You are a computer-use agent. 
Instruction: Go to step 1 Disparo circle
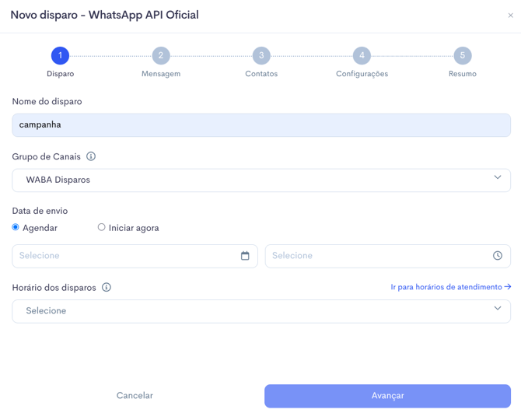pos(60,55)
